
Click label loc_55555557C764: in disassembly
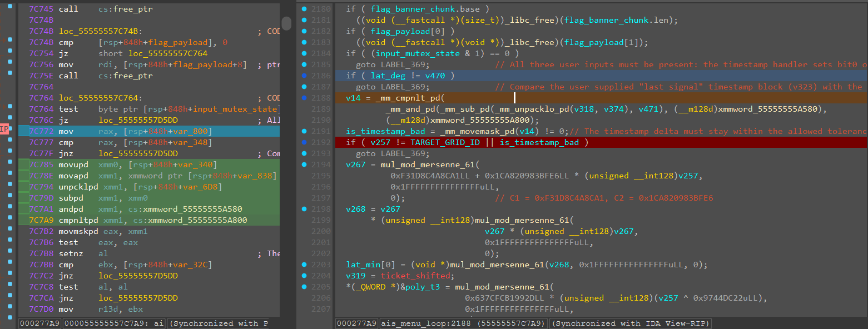click(100, 98)
